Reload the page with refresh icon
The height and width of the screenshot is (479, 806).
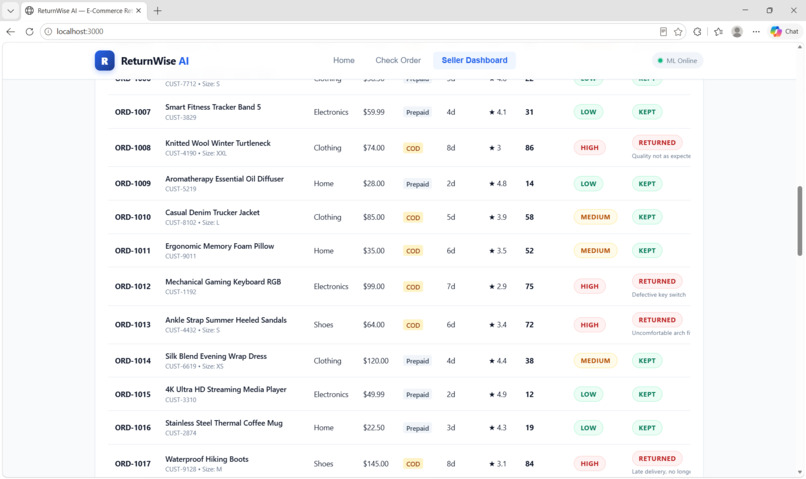point(29,31)
